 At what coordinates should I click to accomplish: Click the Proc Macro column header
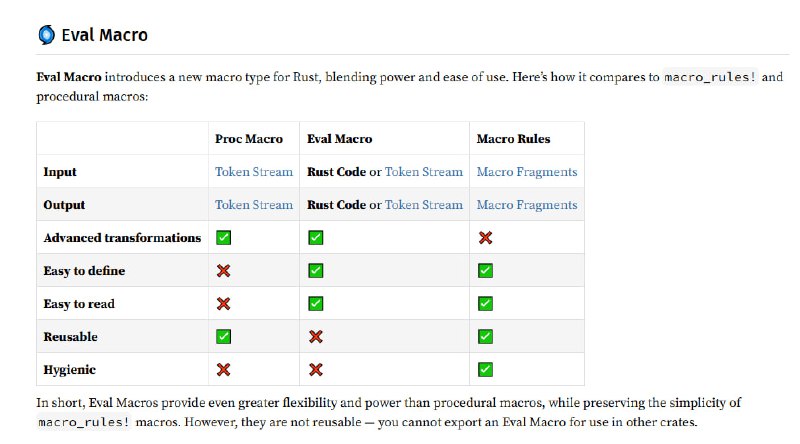click(249, 139)
